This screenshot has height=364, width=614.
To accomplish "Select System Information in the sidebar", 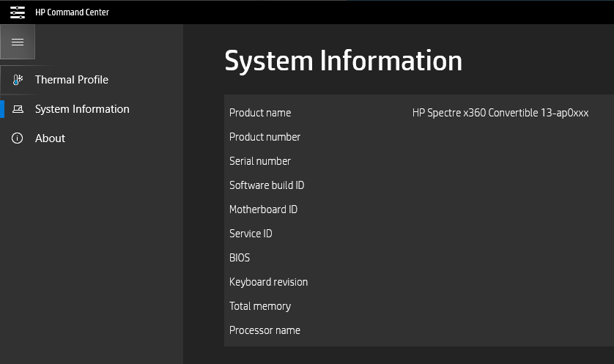I will pyautogui.click(x=92, y=109).
